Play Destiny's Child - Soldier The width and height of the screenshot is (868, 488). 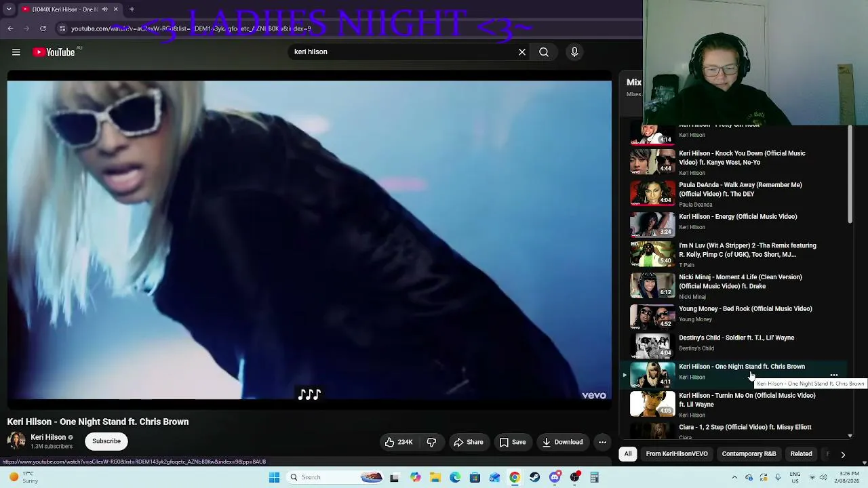736,338
